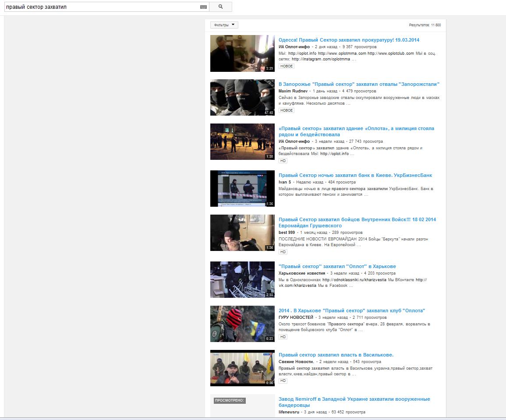Open video 'Правый Сектор ночью захватил банк в Киеве'
Screen dimensions: 506x420
(x=355, y=175)
